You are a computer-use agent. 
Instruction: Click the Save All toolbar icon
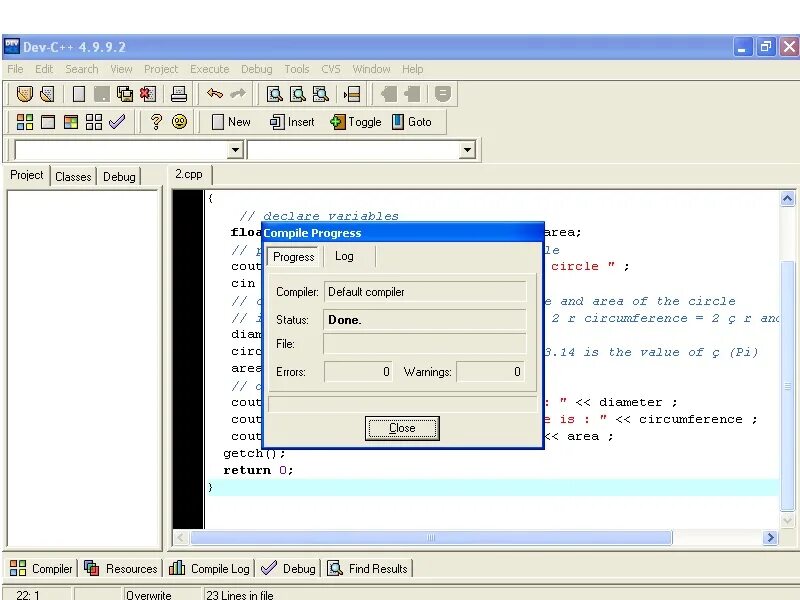click(x=124, y=94)
